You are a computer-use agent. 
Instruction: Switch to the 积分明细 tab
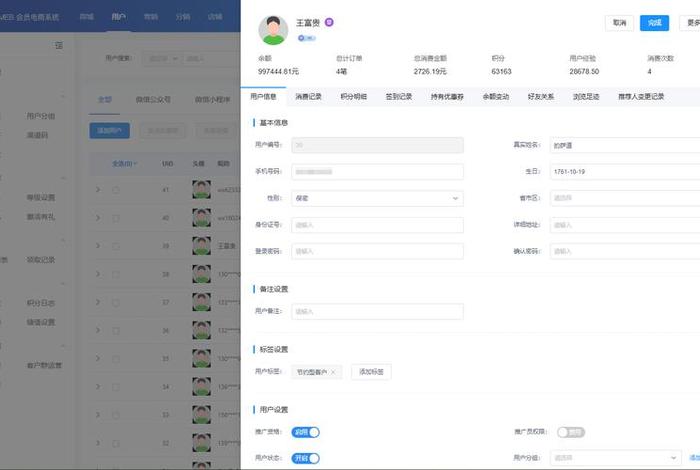coord(353,96)
